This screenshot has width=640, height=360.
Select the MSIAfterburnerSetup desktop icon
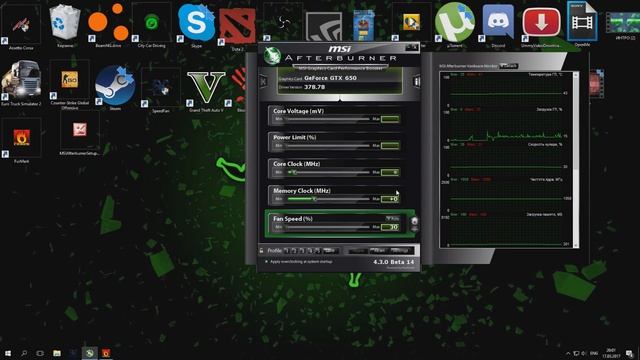[80, 133]
